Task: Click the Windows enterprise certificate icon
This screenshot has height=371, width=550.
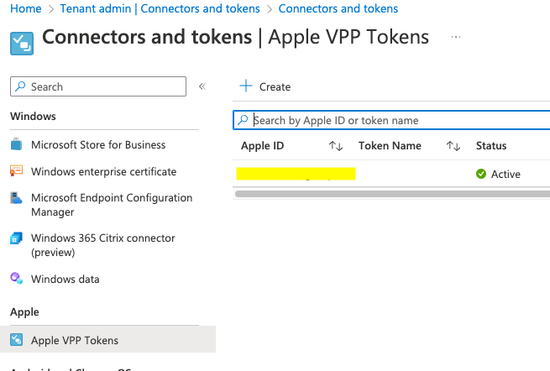Action: point(16,171)
